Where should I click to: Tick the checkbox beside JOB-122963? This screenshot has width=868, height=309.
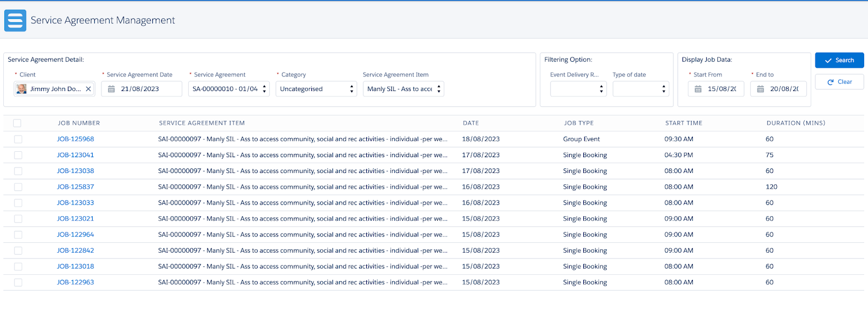[x=18, y=282]
